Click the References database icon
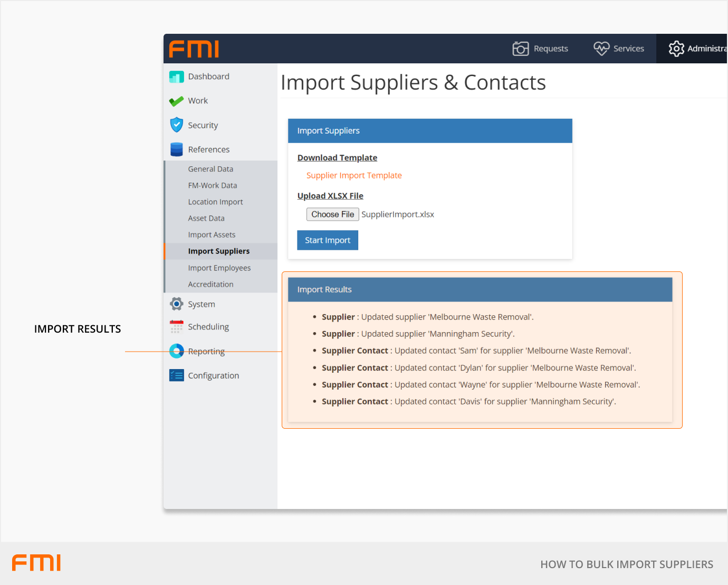 tap(176, 149)
